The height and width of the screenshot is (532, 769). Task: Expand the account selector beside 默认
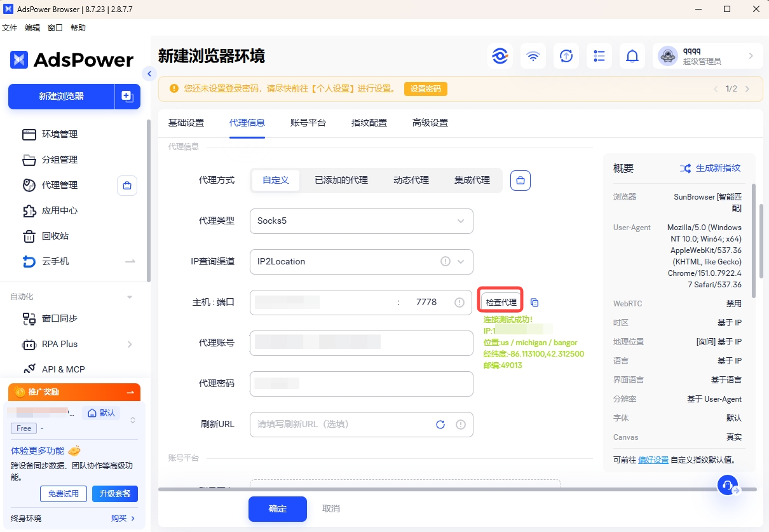(x=133, y=420)
